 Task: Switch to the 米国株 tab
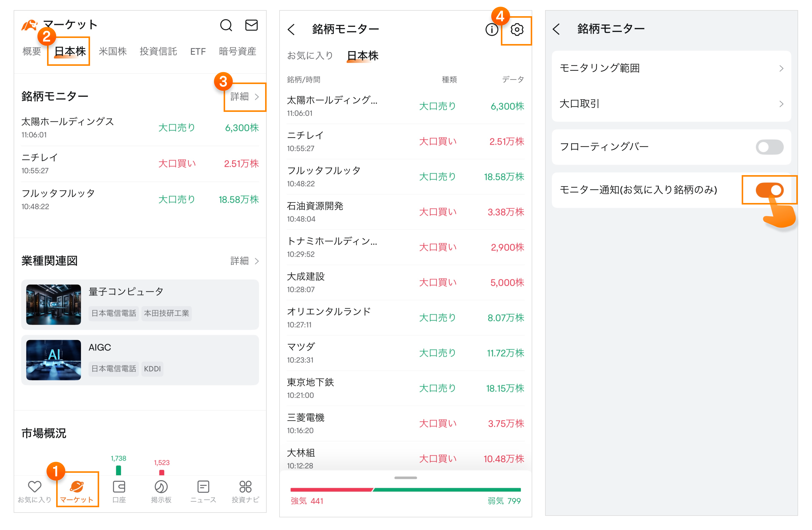(x=113, y=51)
